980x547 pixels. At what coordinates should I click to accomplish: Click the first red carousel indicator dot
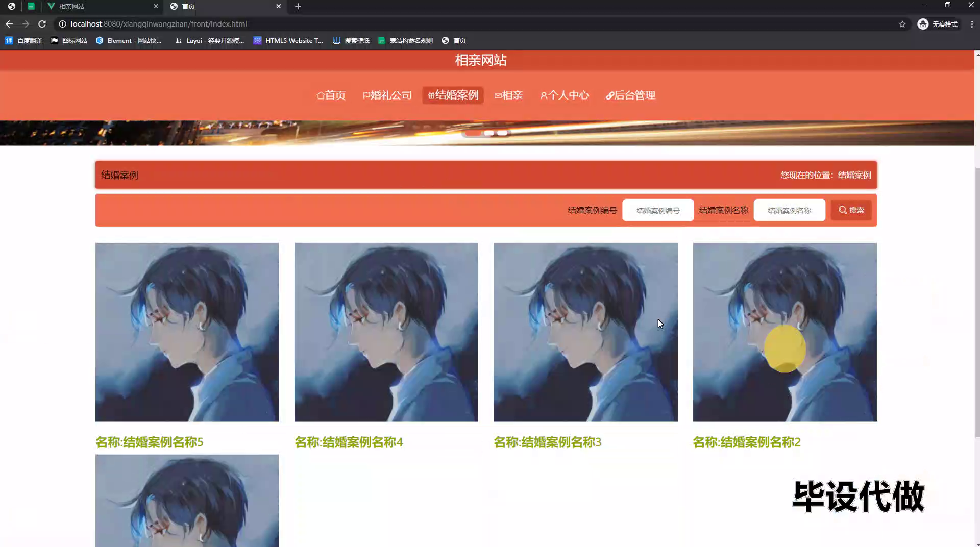pos(474,133)
